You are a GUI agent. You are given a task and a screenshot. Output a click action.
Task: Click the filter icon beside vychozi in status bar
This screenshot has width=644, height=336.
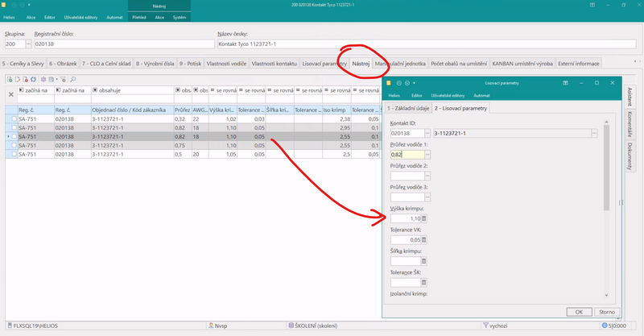pos(485,326)
